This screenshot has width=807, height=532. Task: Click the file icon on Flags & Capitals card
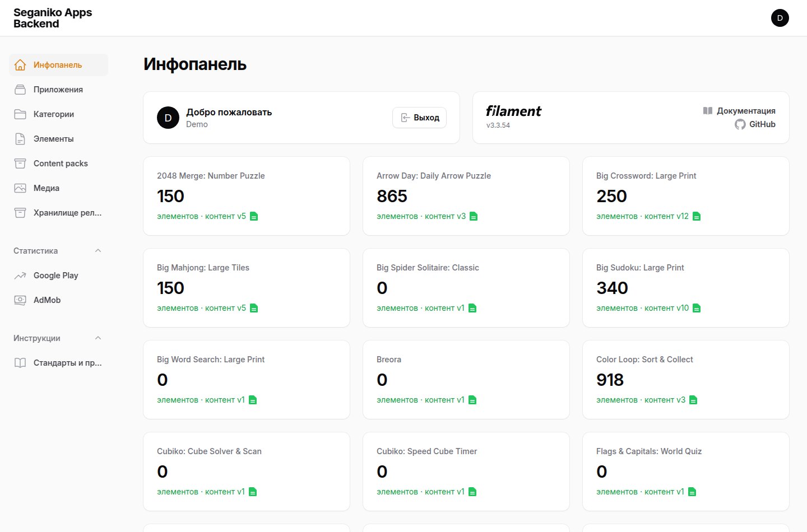click(692, 492)
